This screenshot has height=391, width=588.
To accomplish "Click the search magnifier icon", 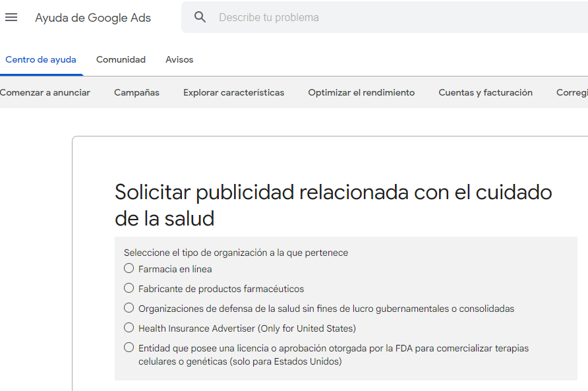I will pos(200,18).
